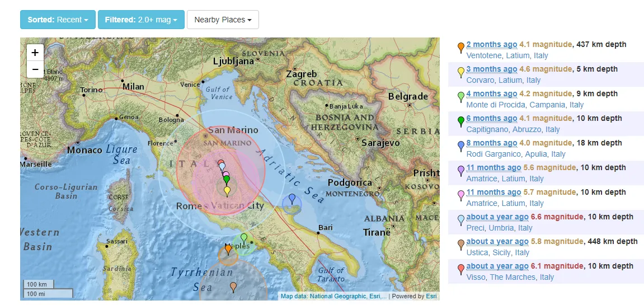The height and width of the screenshot is (305, 644).
Task: Open the Filtered: 2.0+ mag dropdown
Action: pyautogui.click(x=141, y=20)
